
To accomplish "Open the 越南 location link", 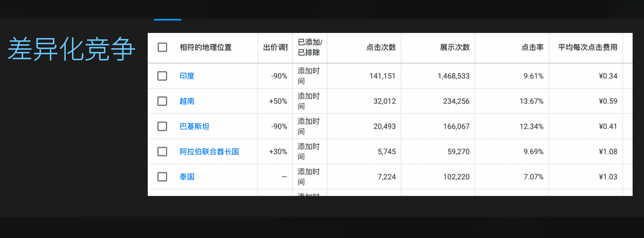I will [187, 101].
